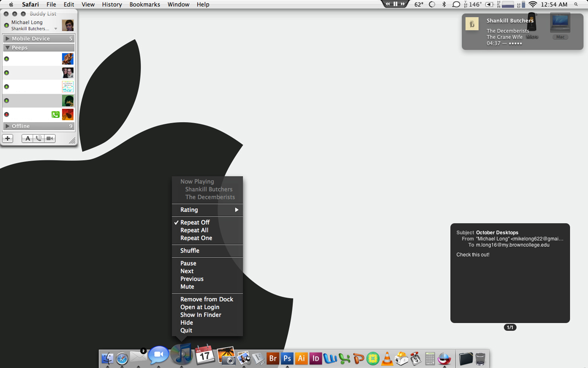Open Microsoft Excel icon in Dock

pos(344,358)
